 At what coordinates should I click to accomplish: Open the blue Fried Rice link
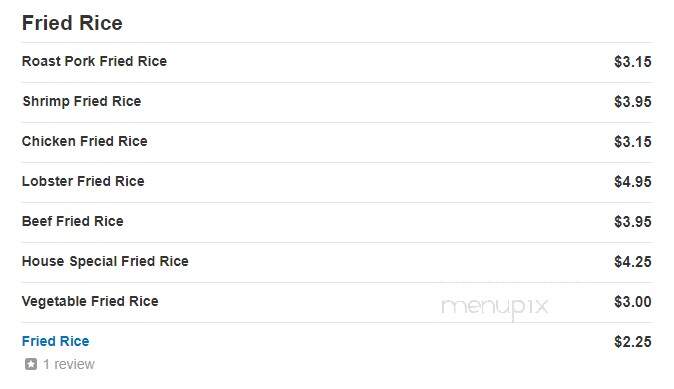tap(55, 341)
